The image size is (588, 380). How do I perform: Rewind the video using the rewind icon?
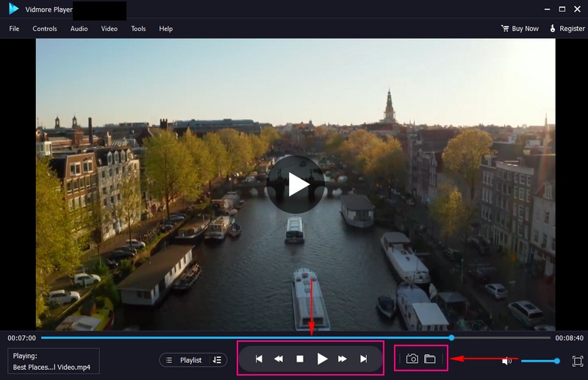[x=279, y=359]
